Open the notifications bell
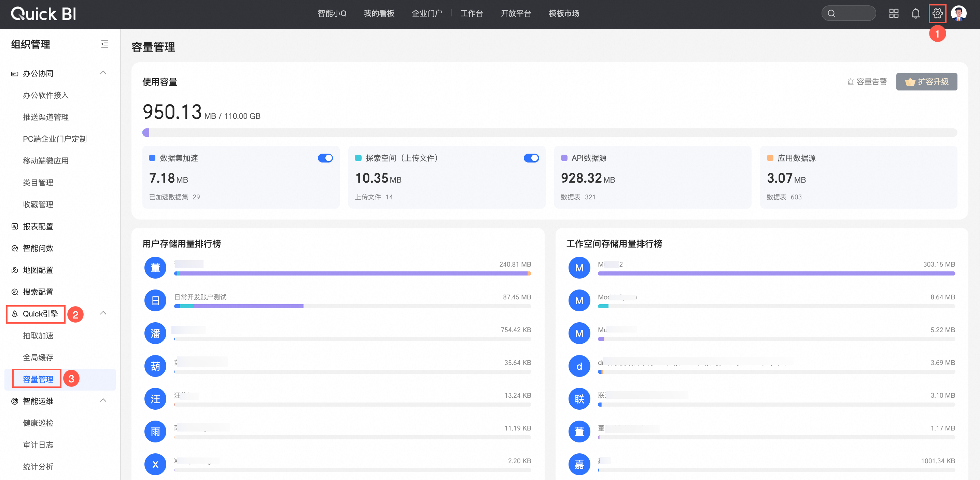 915,14
